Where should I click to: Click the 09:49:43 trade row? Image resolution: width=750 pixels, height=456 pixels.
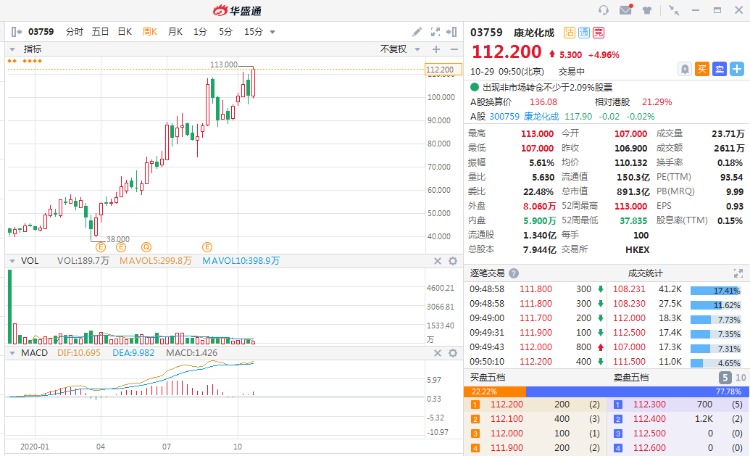[x=536, y=347]
